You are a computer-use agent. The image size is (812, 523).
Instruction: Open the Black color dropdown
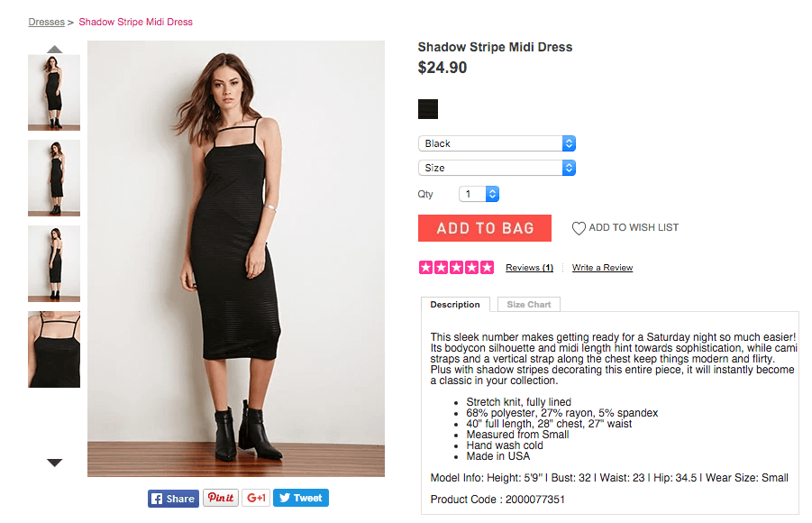[497, 143]
